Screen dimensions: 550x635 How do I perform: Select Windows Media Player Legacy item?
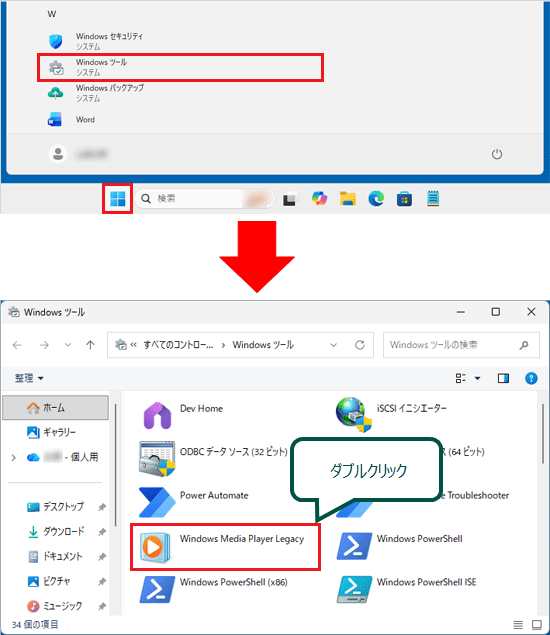point(225,547)
